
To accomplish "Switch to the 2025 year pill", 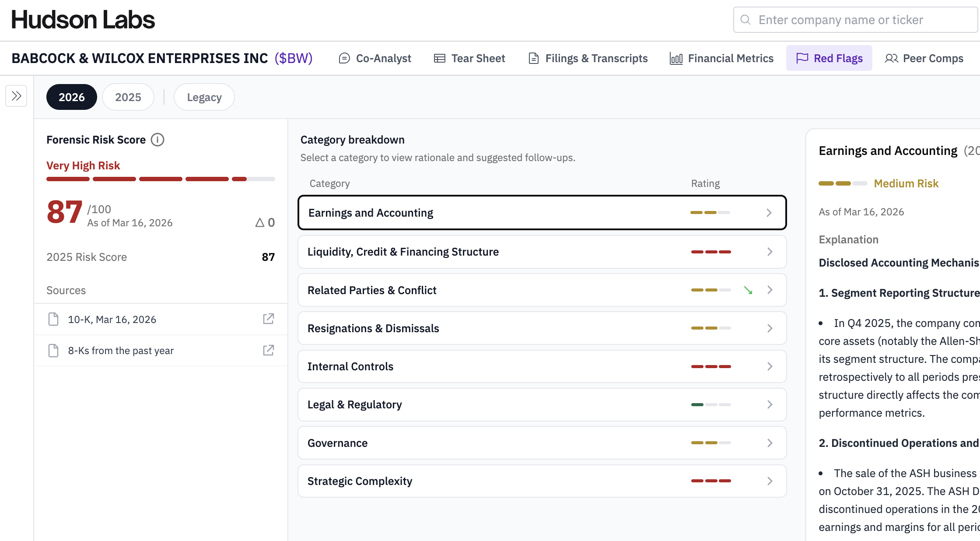I will pyautogui.click(x=128, y=97).
